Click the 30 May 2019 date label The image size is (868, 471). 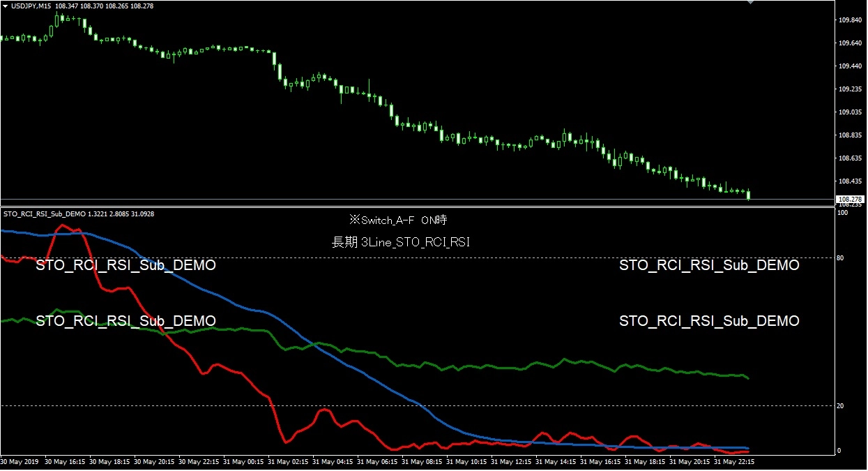20,462
